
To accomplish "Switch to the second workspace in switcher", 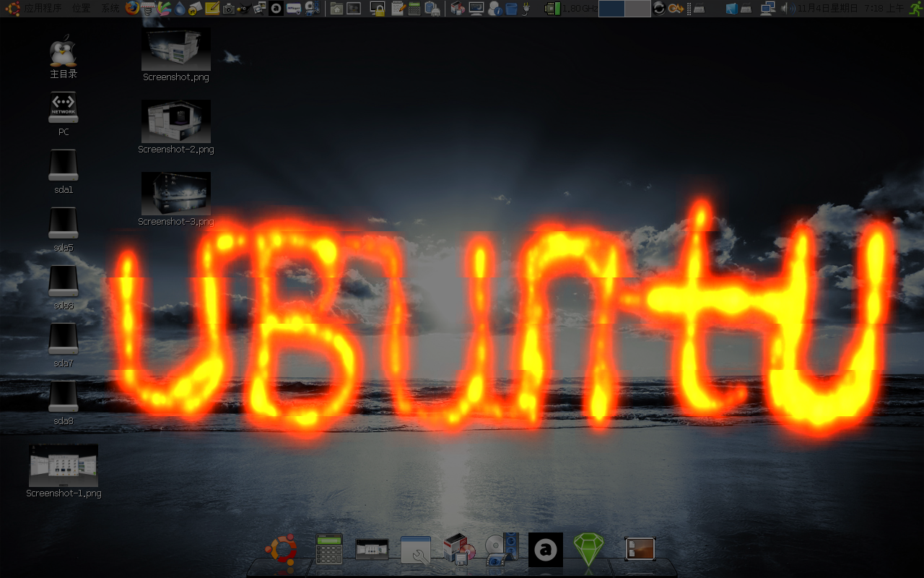I will coord(637,9).
